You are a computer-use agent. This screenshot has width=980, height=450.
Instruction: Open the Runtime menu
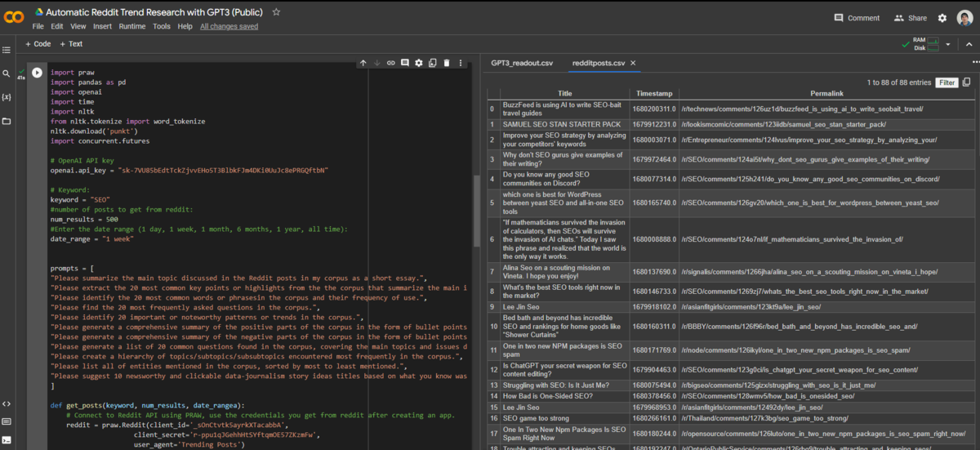click(132, 26)
